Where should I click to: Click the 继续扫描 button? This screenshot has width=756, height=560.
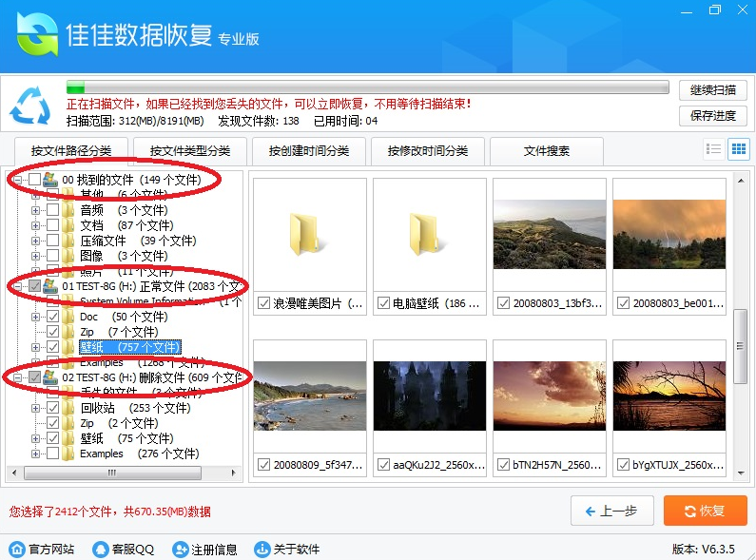(713, 90)
